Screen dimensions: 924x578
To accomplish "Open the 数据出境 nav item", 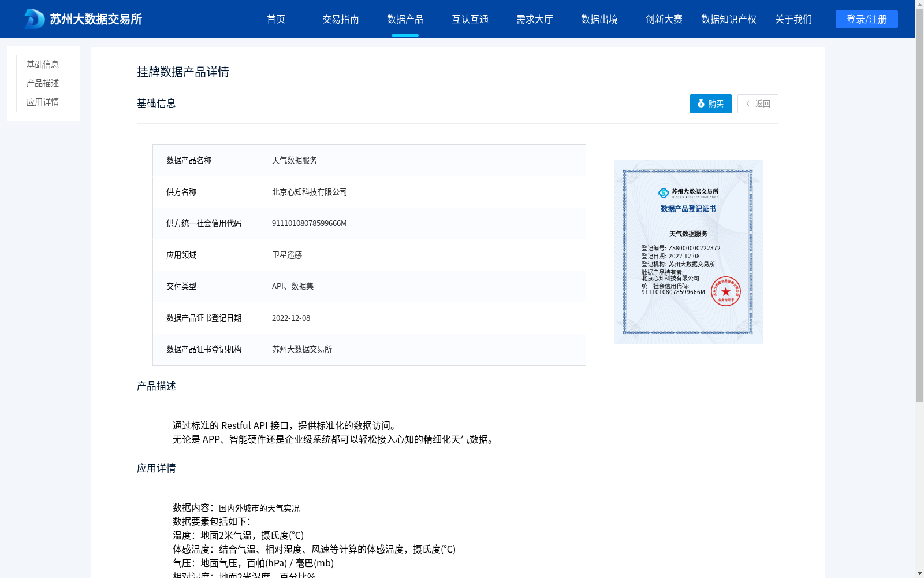I will coord(599,19).
